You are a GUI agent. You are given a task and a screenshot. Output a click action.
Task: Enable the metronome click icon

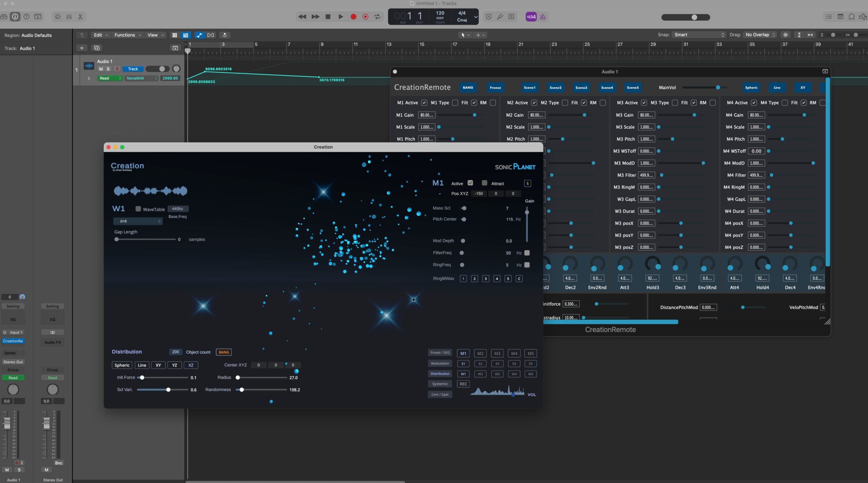click(543, 17)
